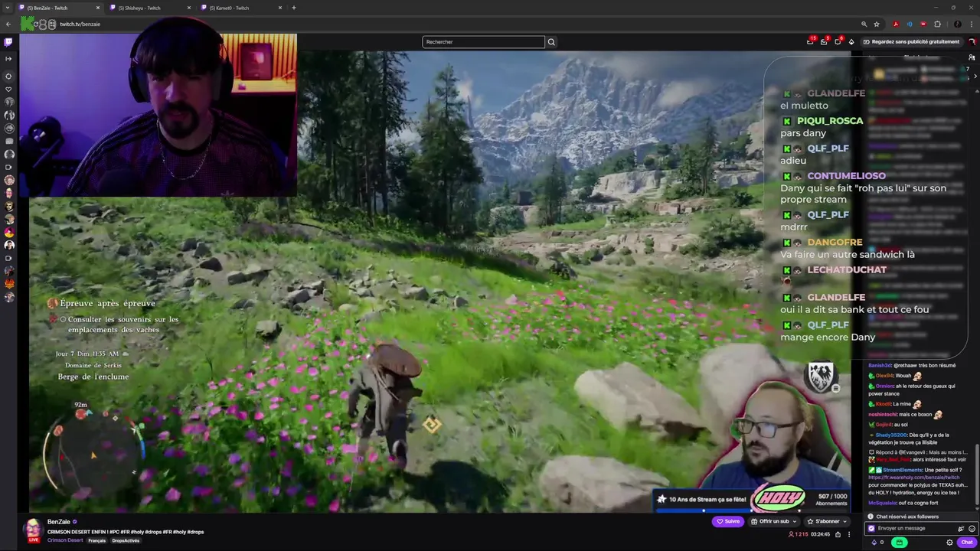Open the Crimson Desert category link
The image size is (980, 551).
click(65, 540)
